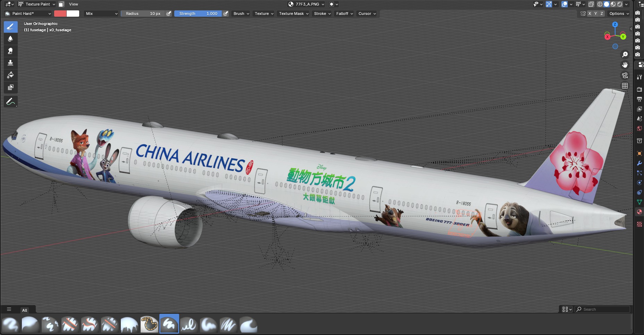Open the editor type selector dropdown
This screenshot has height=335, width=644.
pos(9,4)
